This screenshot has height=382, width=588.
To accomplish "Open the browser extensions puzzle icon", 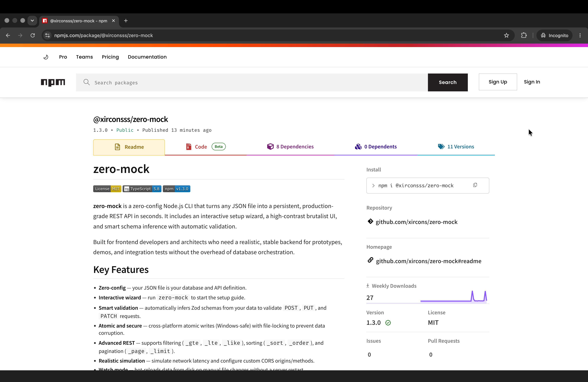I will click(x=524, y=35).
